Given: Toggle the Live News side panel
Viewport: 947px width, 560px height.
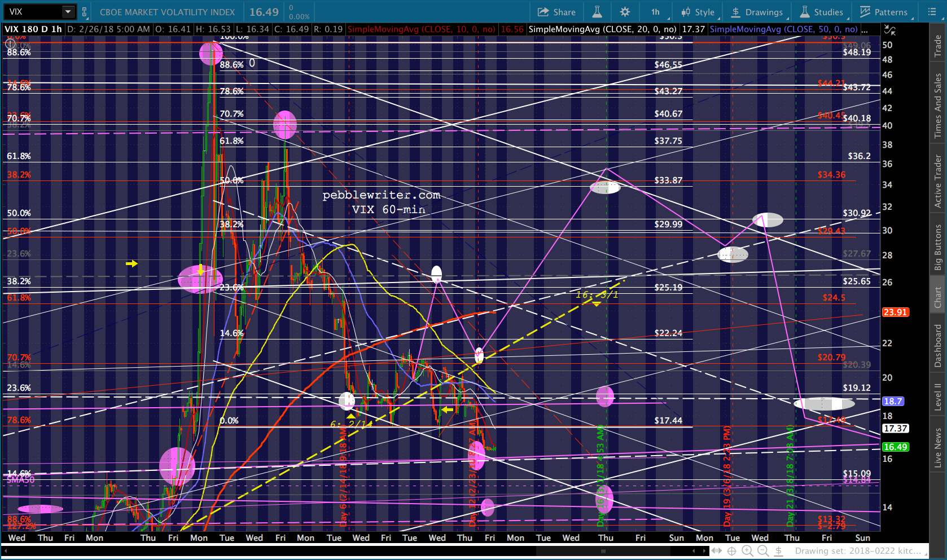Looking at the screenshot, I should (938, 448).
